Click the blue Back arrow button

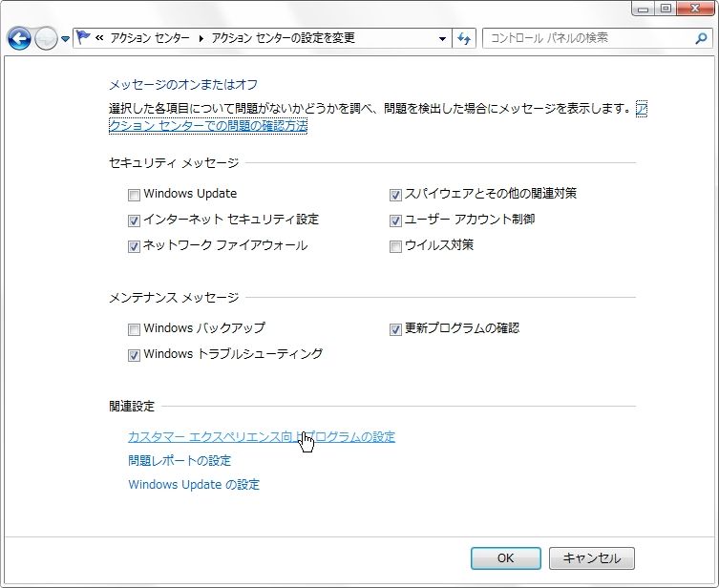pyautogui.click(x=19, y=38)
